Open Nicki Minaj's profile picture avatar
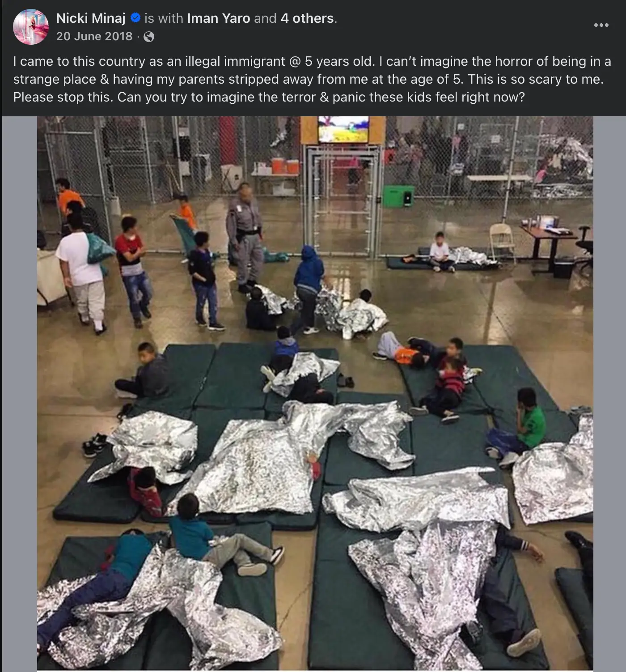Image resolution: width=626 pixels, height=672 pixels. (x=31, y=27)
